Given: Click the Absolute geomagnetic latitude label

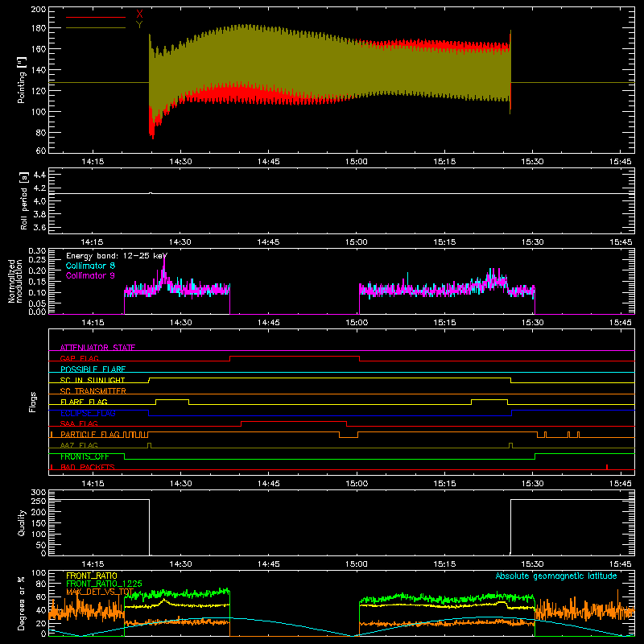Looking at the screenshot, I should click(556, 576).
